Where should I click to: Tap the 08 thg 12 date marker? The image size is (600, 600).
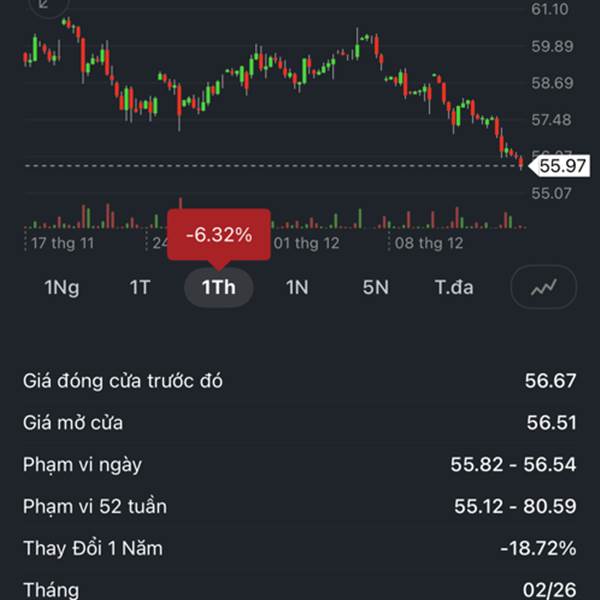(429, 243)
